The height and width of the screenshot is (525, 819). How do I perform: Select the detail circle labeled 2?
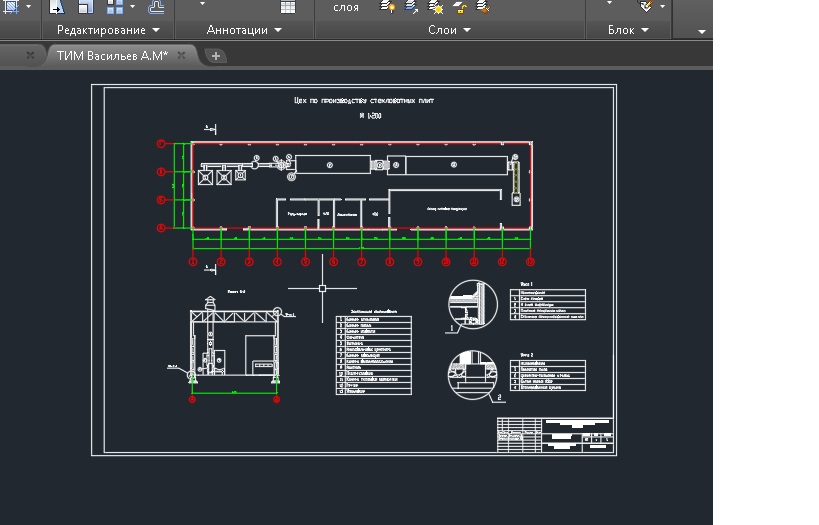click(473, 375)
